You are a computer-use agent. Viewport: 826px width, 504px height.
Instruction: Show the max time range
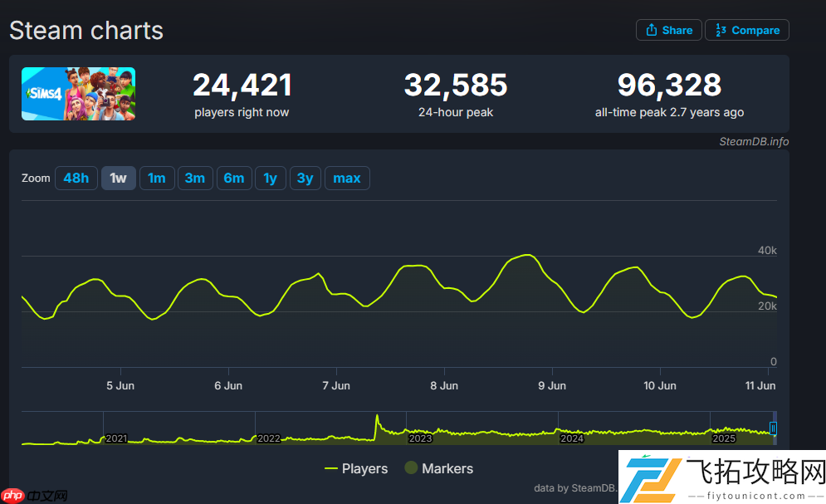[x=347, y=178]
